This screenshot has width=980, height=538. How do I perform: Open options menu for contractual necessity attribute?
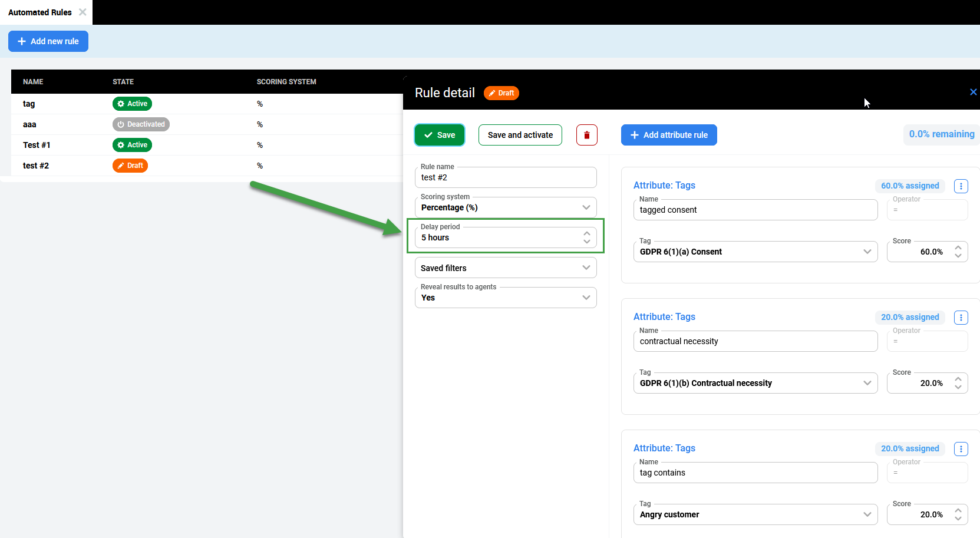(x=961, y=318)
